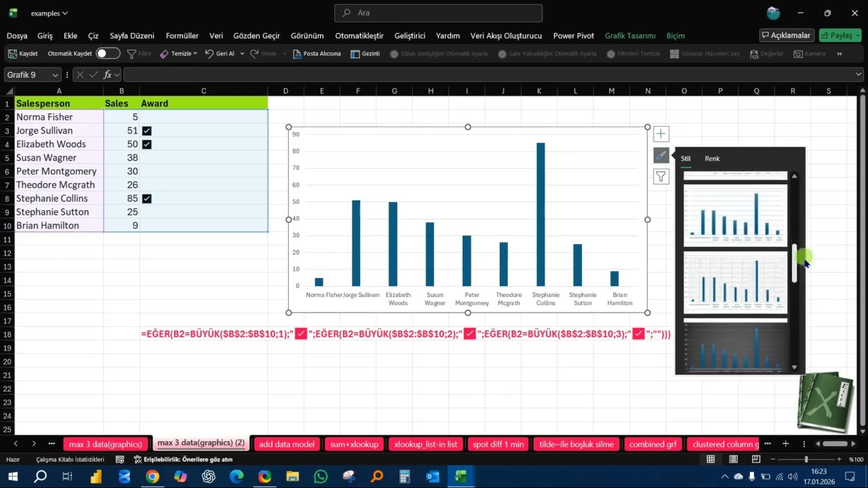Click next sheet navigation arrow
Screen dimensions: 868x488
34,444
